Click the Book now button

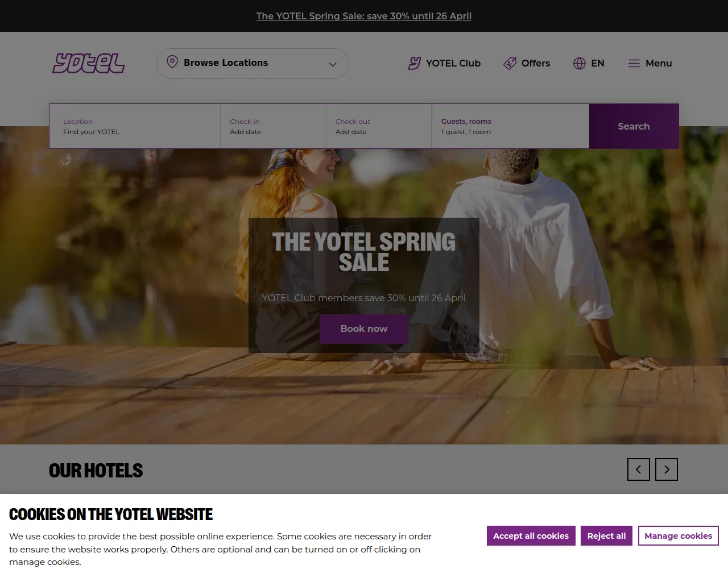pyautogui.click(x=364, y=329)
